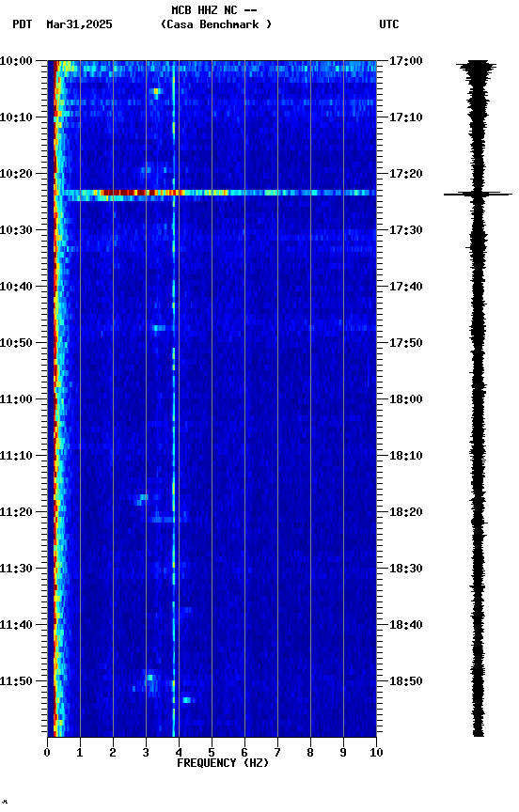Viewport: 519px width, 812px height.
Task: Click the vertical cyan spectral line near 3.8 Hz
Action: (174, 398)
